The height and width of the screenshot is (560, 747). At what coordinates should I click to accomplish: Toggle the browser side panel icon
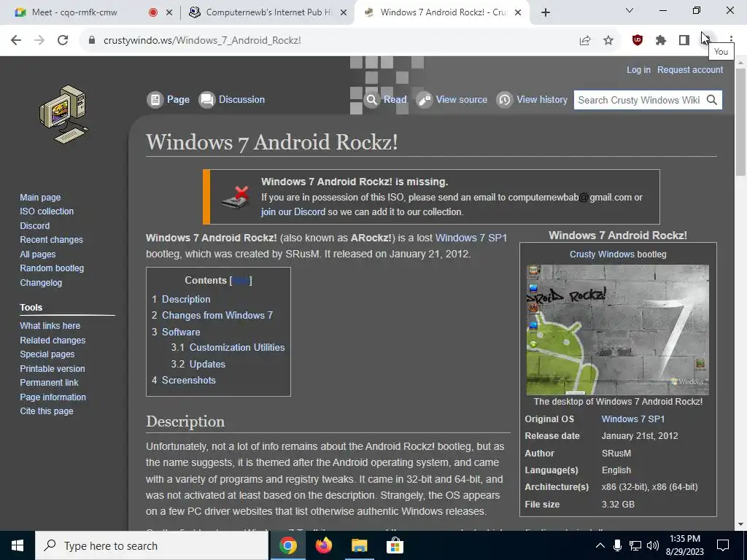point(684,41)
